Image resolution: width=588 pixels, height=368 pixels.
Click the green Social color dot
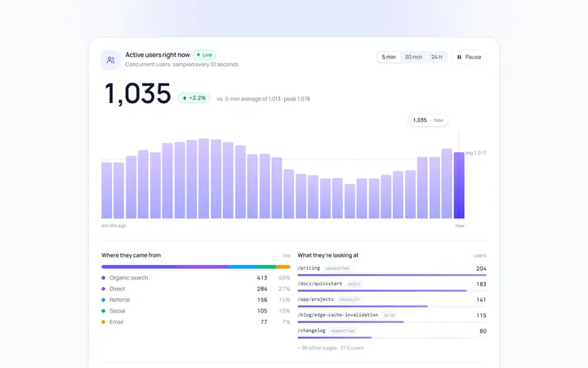104,311
